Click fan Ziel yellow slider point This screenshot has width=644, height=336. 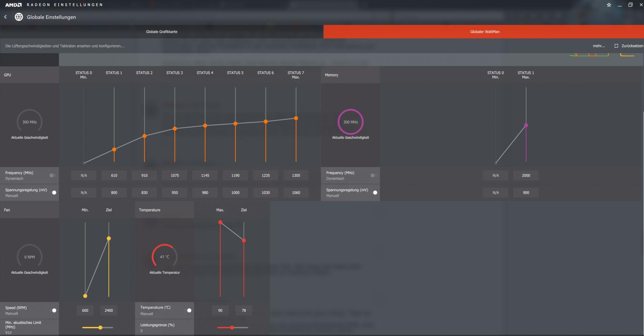pyautogui.click(x=109, y=238)
